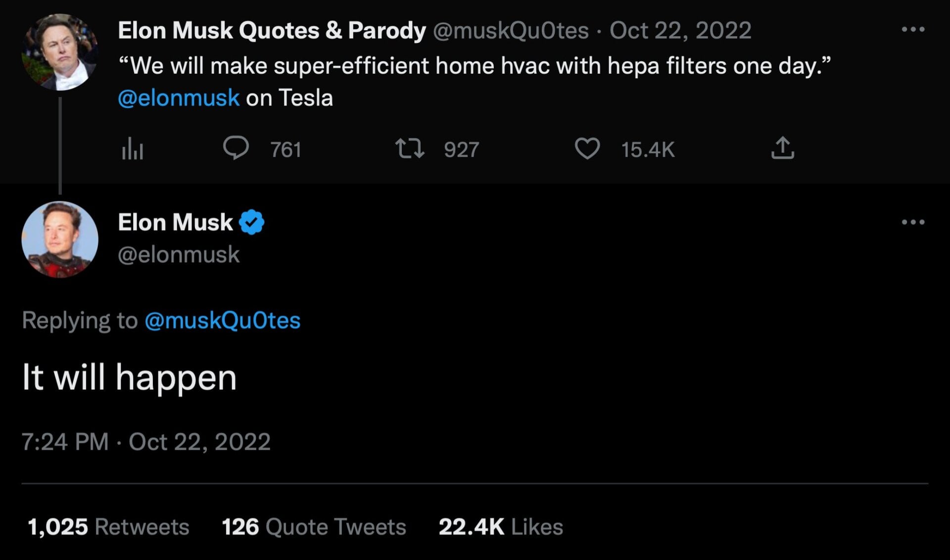Image resolution: width=950 pixels, height=560 pixels.
Task: Click the reply speech bubble icon
Action: click(236, 148)
